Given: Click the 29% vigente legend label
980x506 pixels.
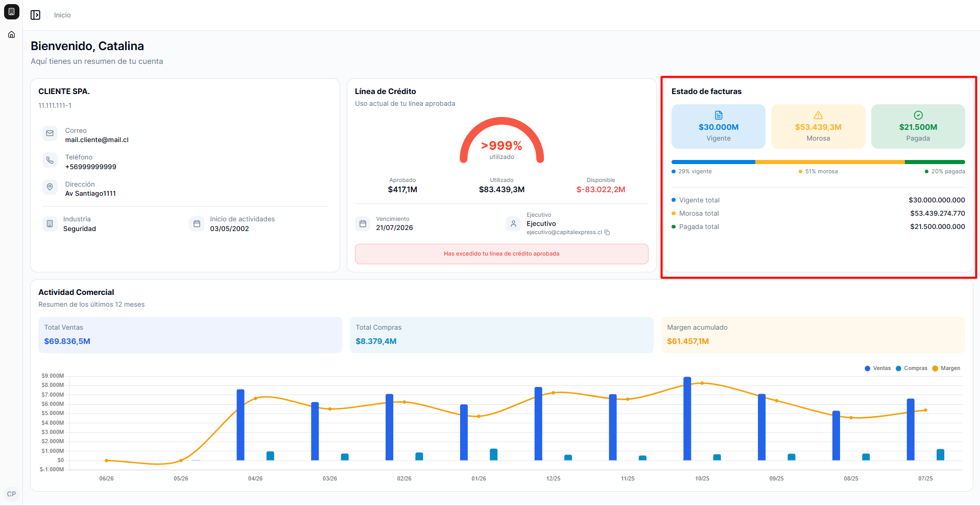Looking at the screenshot, I should click(691, 172).
